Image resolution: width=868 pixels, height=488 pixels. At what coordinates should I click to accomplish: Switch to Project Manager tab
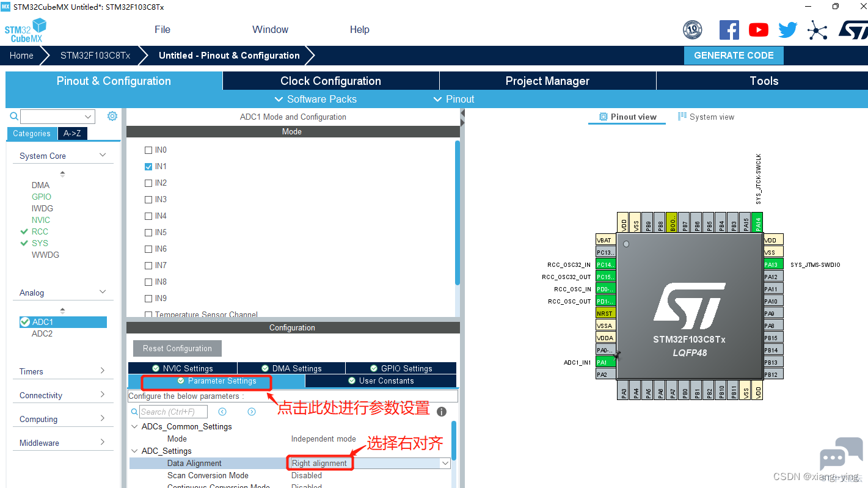[x=548, y=81]
